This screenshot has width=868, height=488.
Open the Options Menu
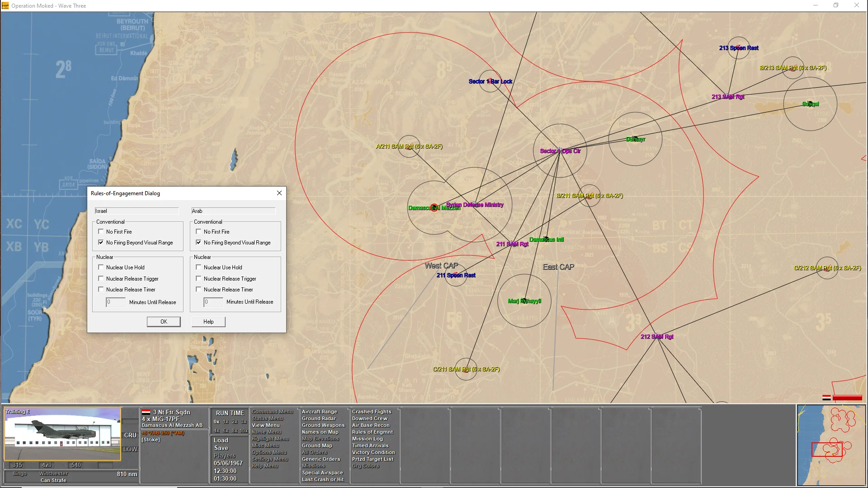pyautogui.click(x=269, y=452)
